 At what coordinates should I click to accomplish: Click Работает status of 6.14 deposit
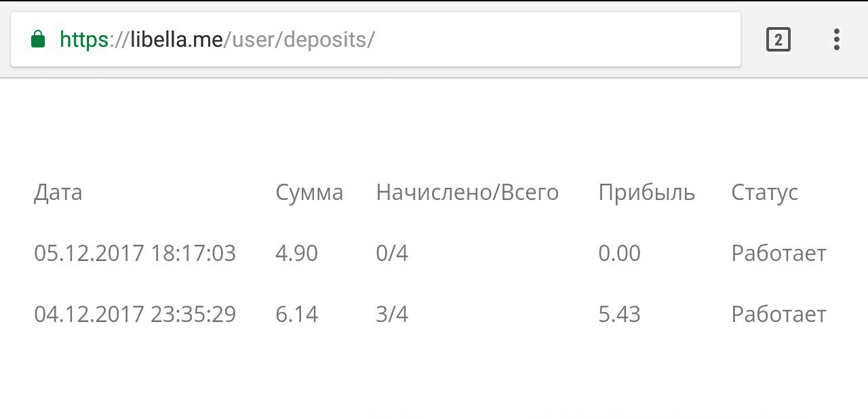coord(778,315)
